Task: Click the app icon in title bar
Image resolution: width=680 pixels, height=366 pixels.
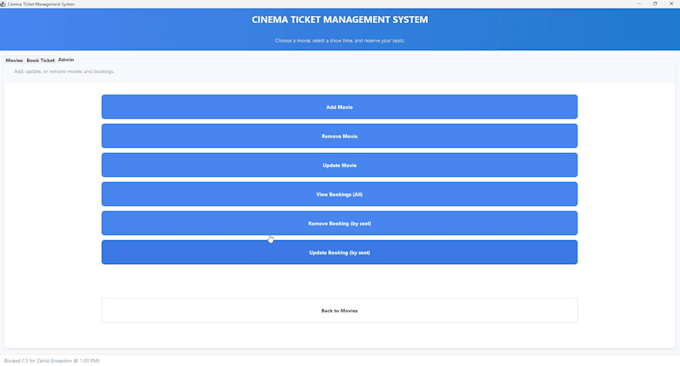Action: pyautogui.click(x=3, y=4)
